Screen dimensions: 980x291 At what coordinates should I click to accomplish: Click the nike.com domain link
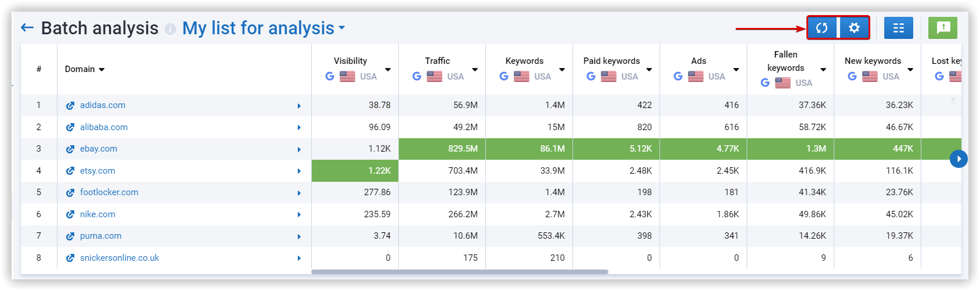pos(98,214)
